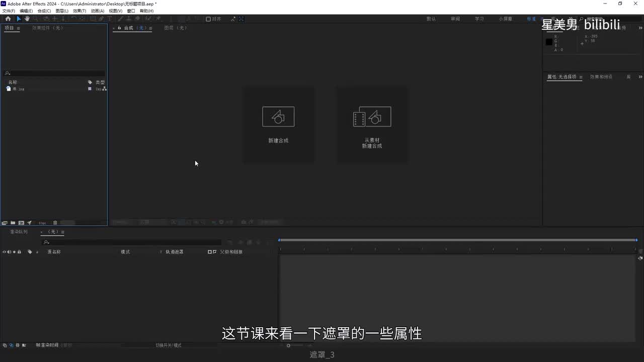
Task: Click the lock column header in timeline
Action: tap(19, 252)
